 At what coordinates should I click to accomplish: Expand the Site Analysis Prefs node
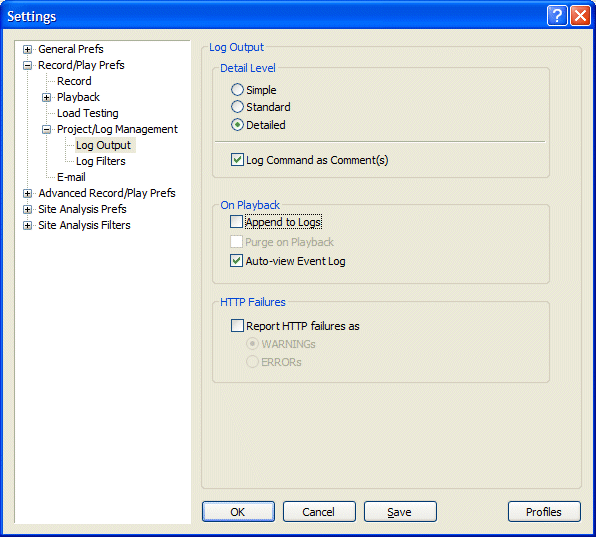coord(27,209)
